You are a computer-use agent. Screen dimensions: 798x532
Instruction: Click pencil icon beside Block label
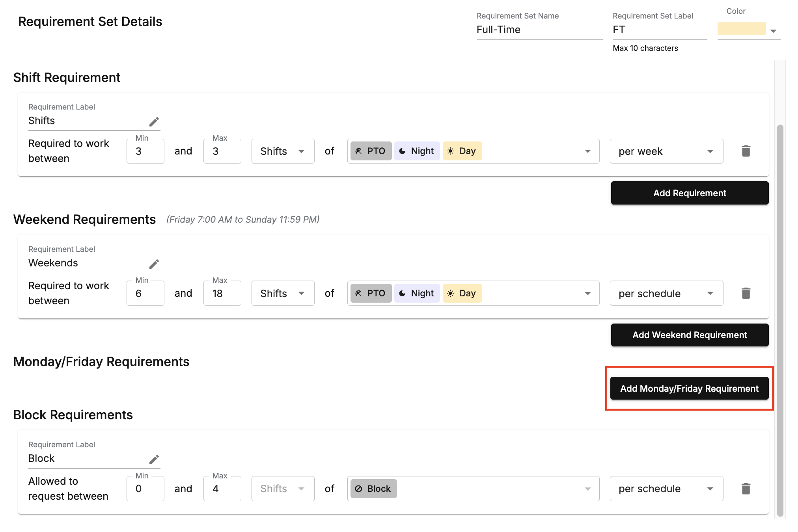(x=154, y=459)
